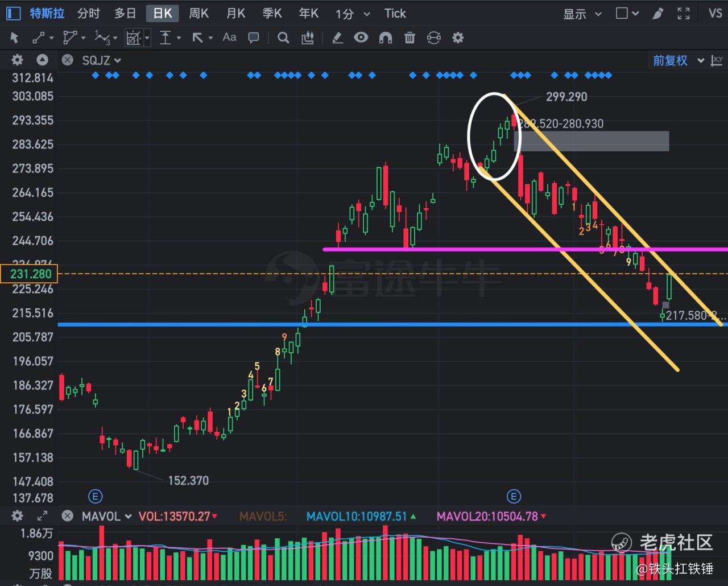This screenshot has height=586, width=728.
Task: Activate the Fibonacci grid drawing tool
Action: [133, 38]
